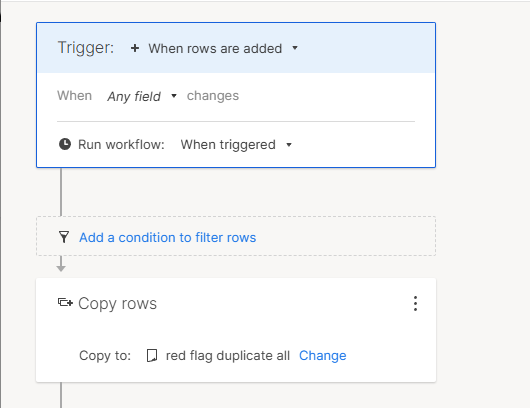
Task: Click the dashed condition placeholder box
Action: (x=236, y=236)
